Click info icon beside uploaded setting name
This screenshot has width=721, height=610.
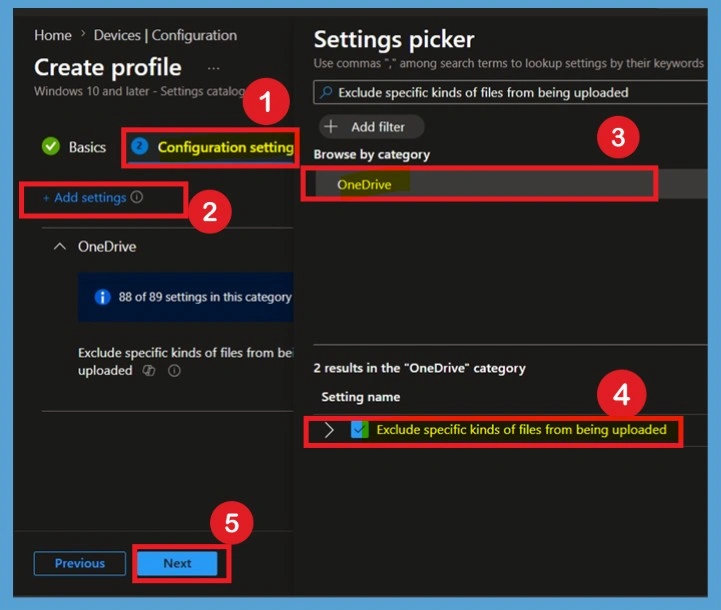[174, 371]
